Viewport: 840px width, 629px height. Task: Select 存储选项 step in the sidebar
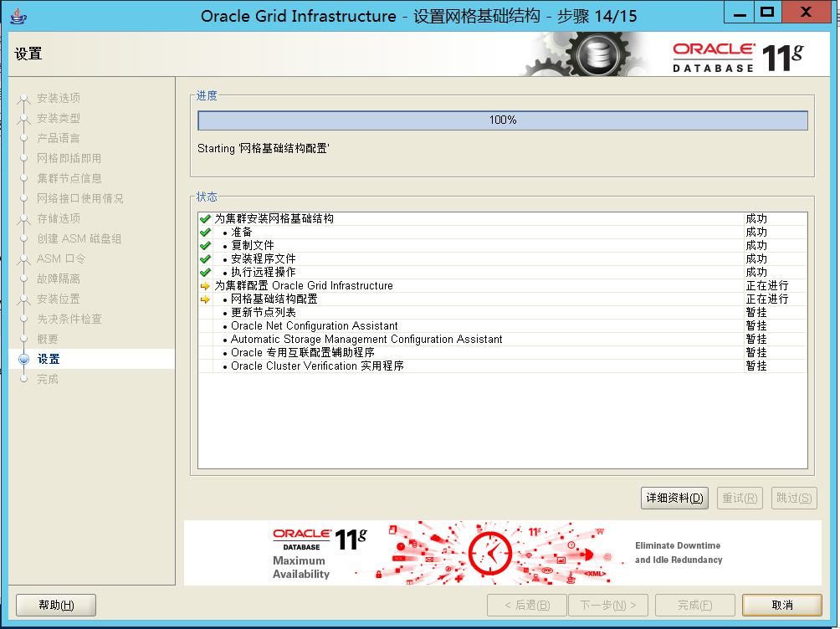point(59,218)
